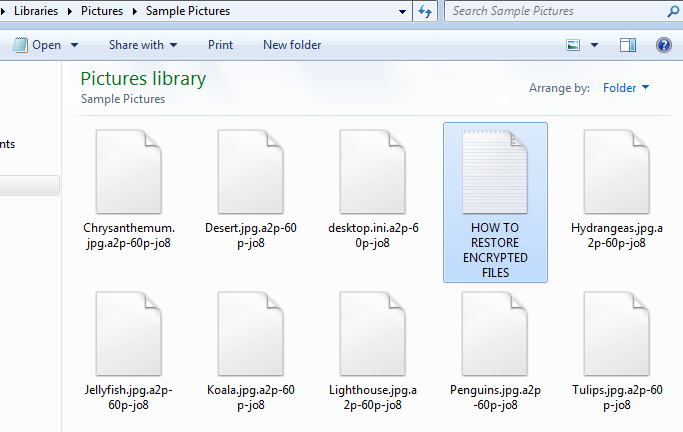Image resolution: width=683 pixels, height=432 pixels.
Task: Select the desktop.ini.a2p-60p-jo8 file icon
Action: click(x=373, y=172)
